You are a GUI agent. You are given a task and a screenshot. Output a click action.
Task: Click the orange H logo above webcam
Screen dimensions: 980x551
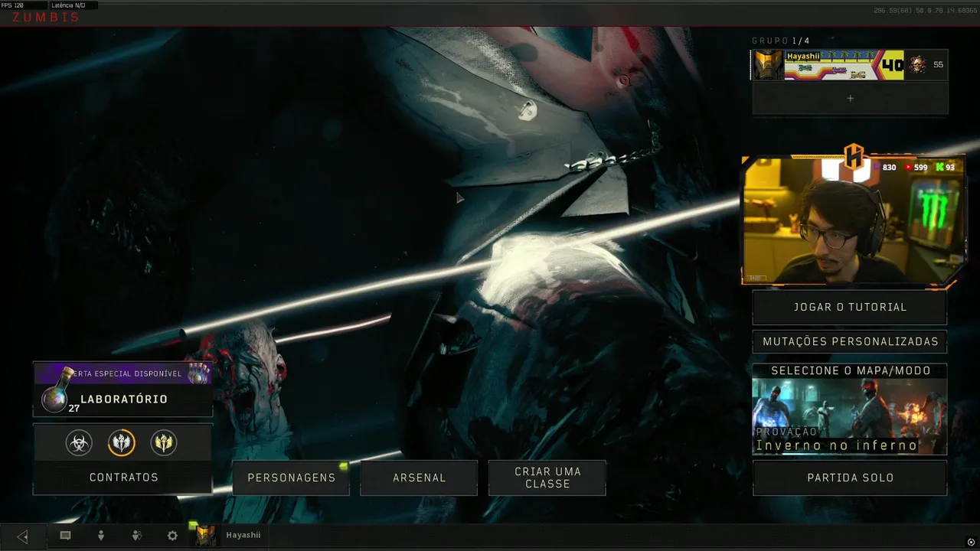coord(854,156)
